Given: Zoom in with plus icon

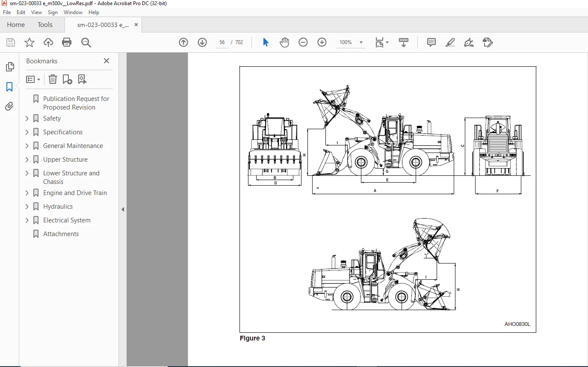Looking at the screenshot, I should point(322,42).
